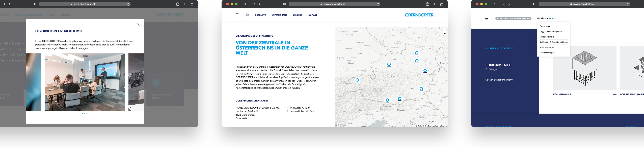Open hamburger menu on the Standorte page
The height and width of the screenshot is (148, 644).
237,15
